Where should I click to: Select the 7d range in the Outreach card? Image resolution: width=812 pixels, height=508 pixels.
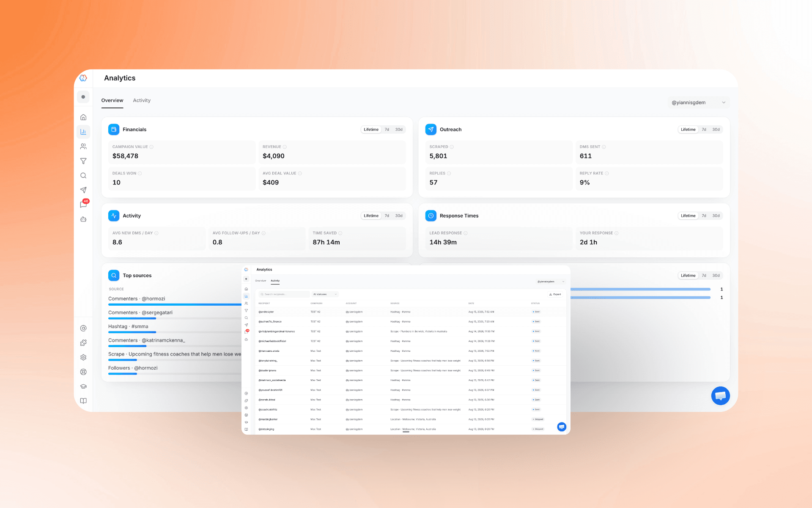[704, 130]
